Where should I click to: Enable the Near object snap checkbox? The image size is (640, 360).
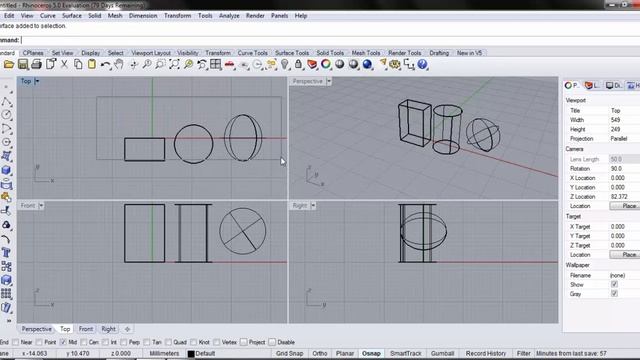16,342
